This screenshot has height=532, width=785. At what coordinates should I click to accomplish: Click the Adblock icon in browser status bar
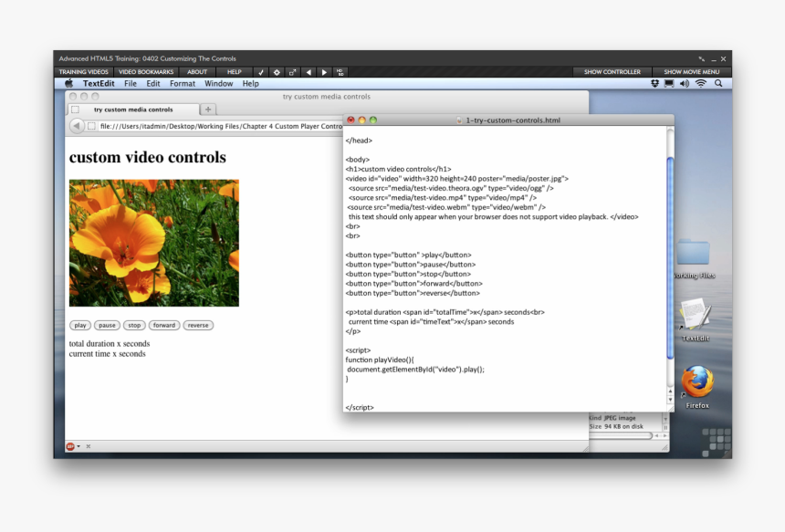pyautogui.click(x=70, y=446)
